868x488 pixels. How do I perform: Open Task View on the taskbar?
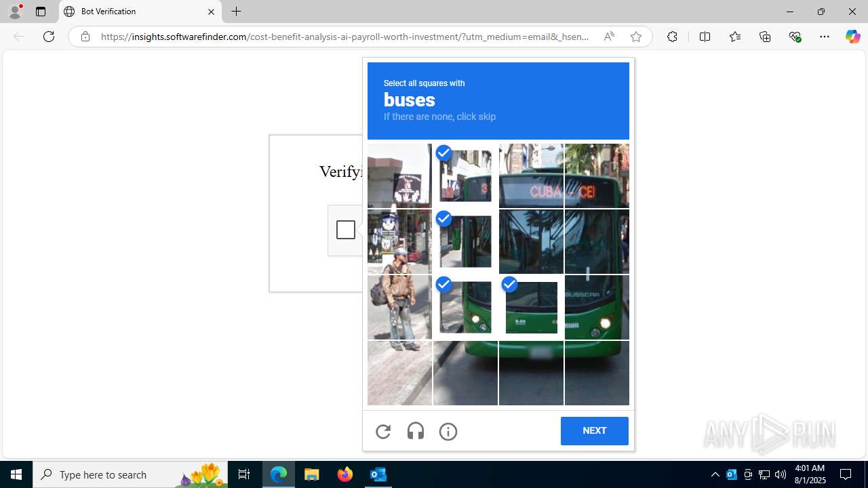click(x=244, y=474)
